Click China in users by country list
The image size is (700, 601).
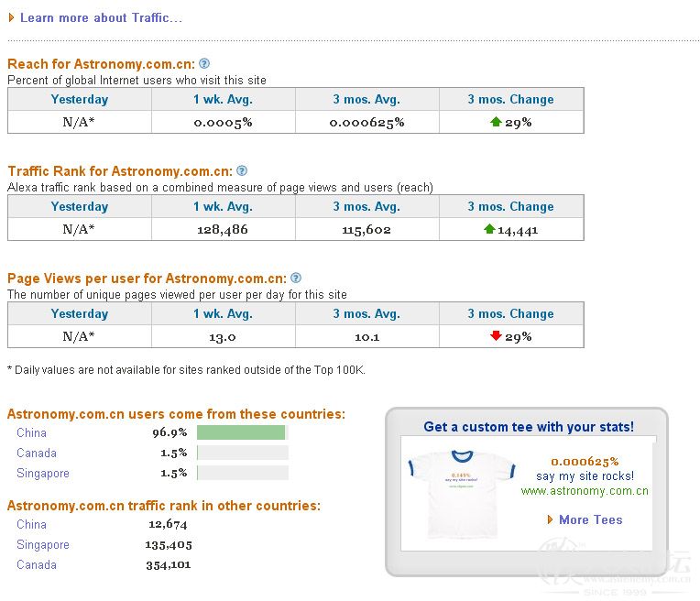[x=31, y=432]
